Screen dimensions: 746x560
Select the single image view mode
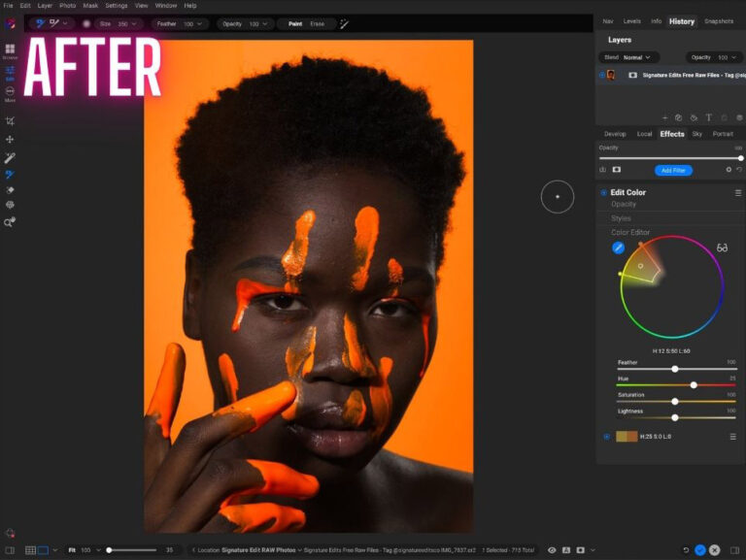[43, 550]
